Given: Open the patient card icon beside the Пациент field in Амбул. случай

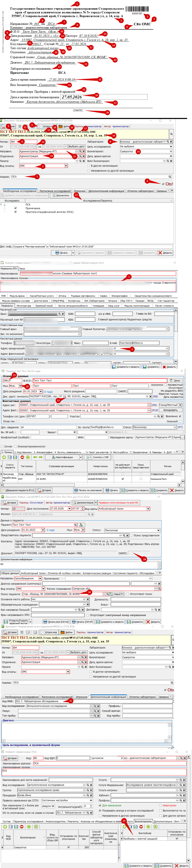Looking at the screenshot, I should click(81, 525).
